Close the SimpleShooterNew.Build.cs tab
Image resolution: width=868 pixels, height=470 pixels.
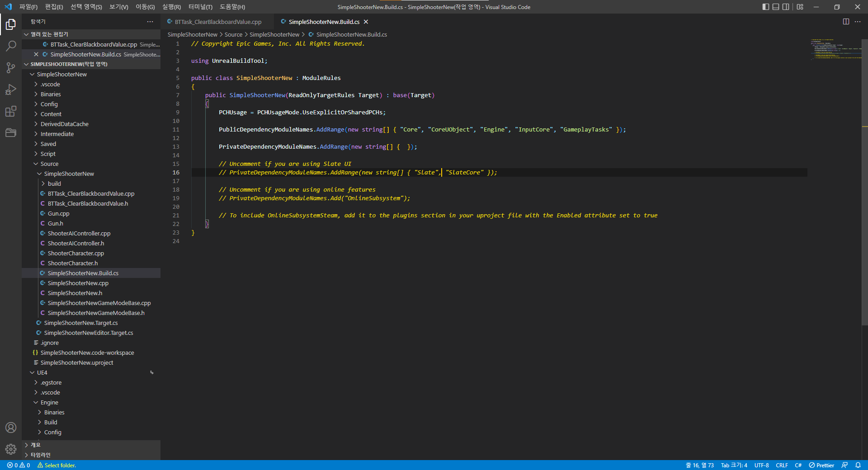(366, 22)
